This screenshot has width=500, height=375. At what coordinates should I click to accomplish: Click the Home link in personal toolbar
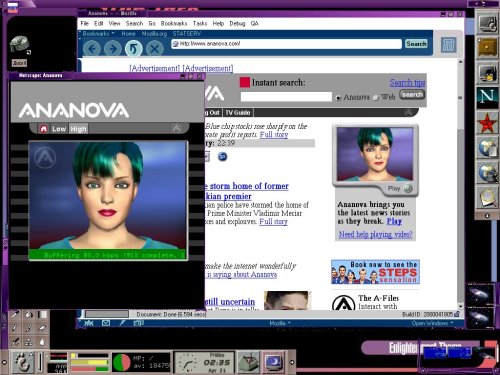click(x=128, y=34)
